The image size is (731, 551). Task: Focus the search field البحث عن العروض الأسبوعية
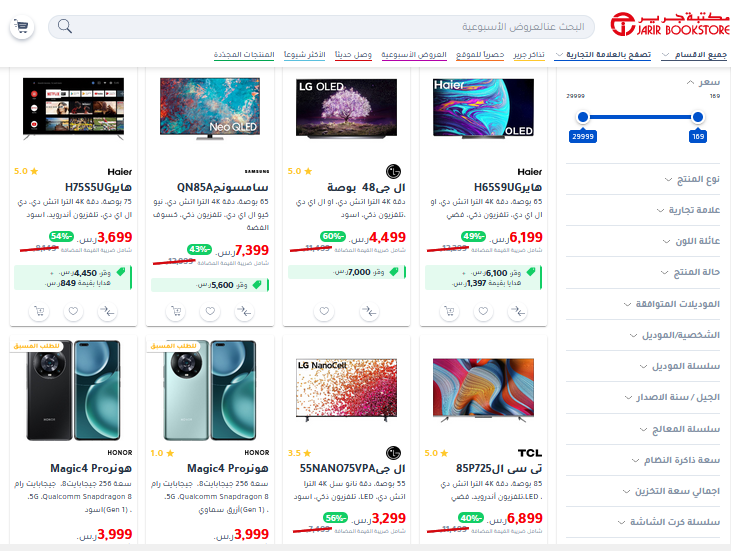pyautogui.click(x=321, y=27)
